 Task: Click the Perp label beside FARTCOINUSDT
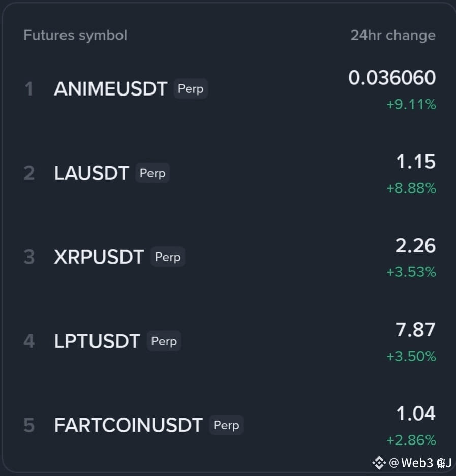227,425
